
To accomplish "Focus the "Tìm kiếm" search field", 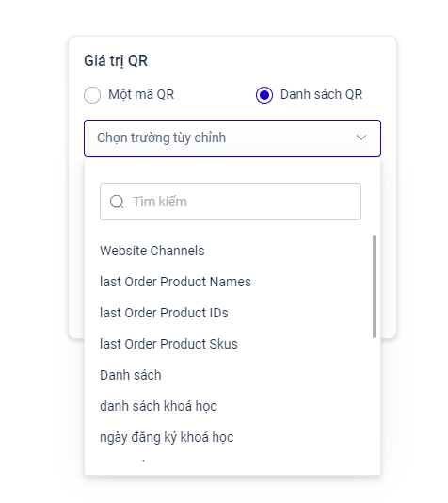I will click(x=231, y=202).
